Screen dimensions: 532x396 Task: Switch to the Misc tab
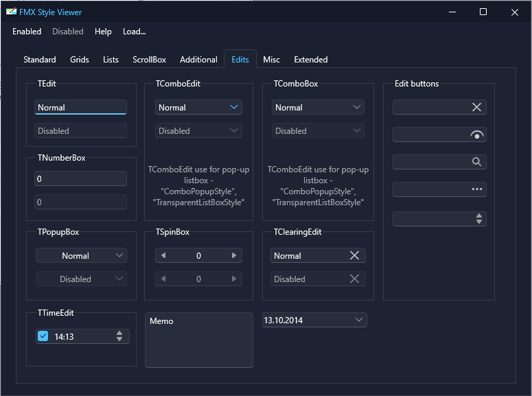pos(271,60)
